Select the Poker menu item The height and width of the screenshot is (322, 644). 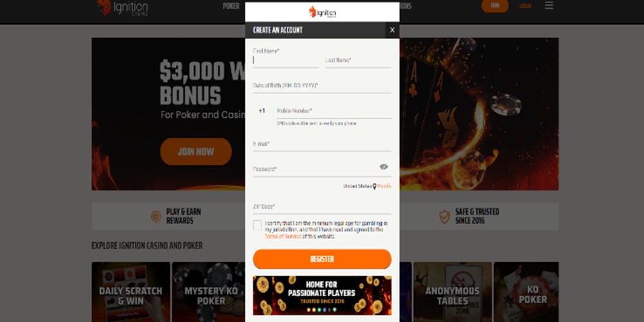231,6
